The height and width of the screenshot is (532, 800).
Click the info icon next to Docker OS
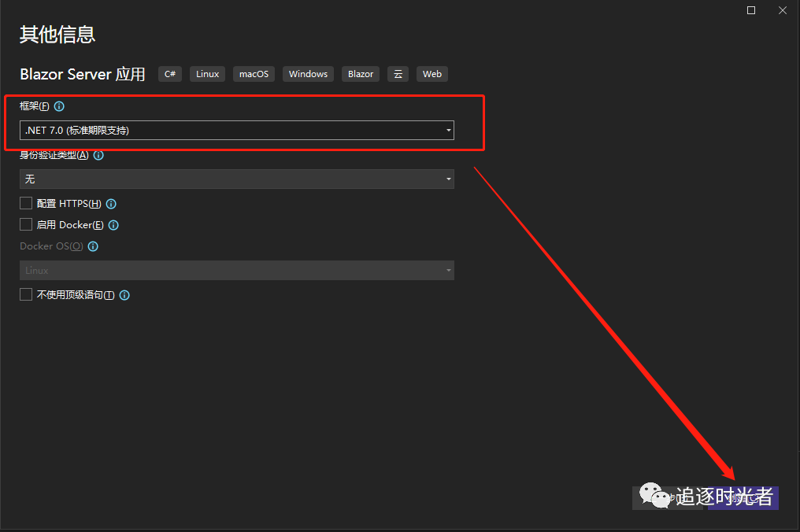click(93, 246)
